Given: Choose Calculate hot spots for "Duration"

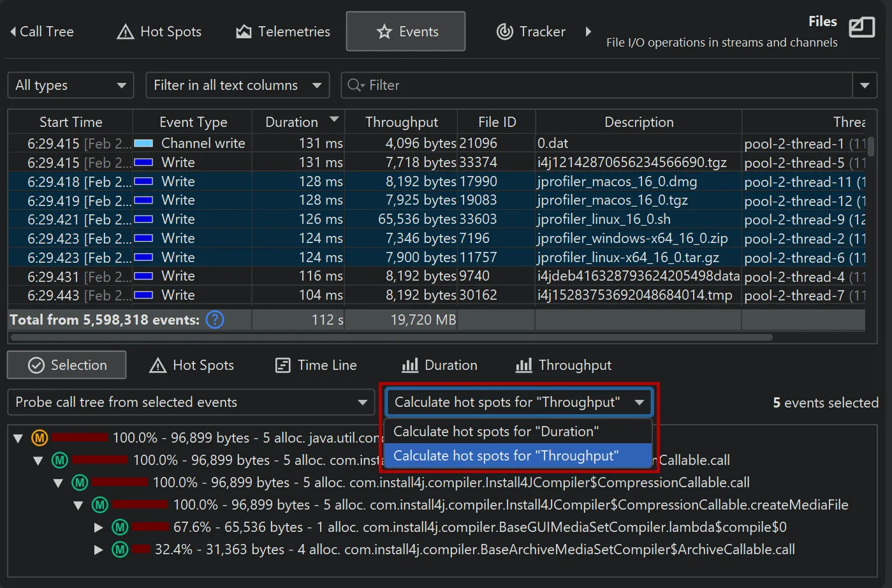Looking at the screenshot, I should (496, 431).
